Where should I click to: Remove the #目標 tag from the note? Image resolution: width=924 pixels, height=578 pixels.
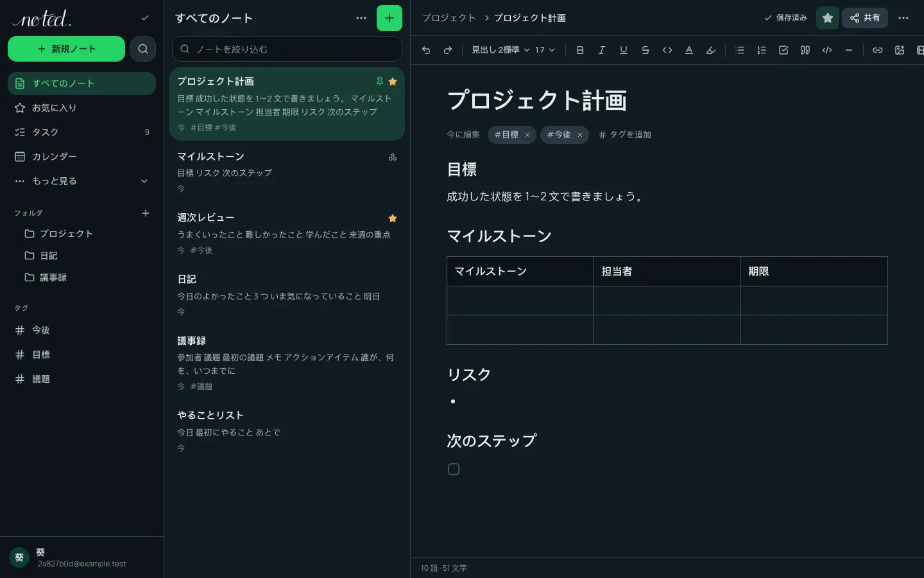(x=527, y=135)
